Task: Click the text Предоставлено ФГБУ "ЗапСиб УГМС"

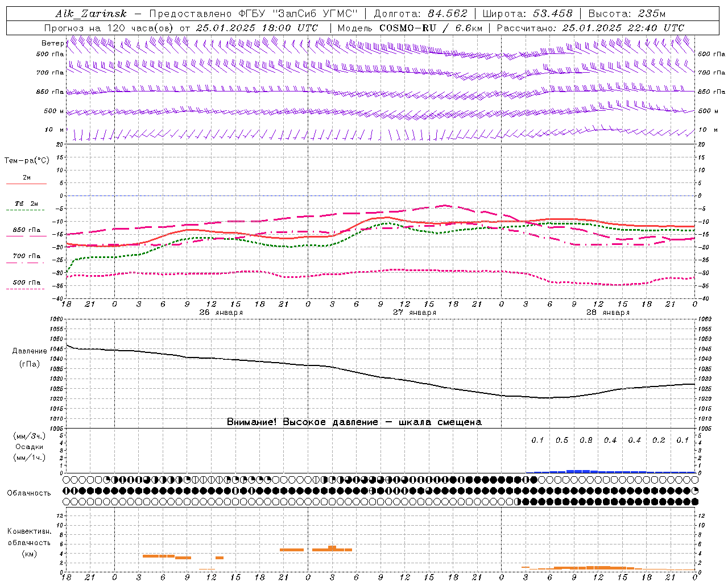Action: tap(253, 14)
